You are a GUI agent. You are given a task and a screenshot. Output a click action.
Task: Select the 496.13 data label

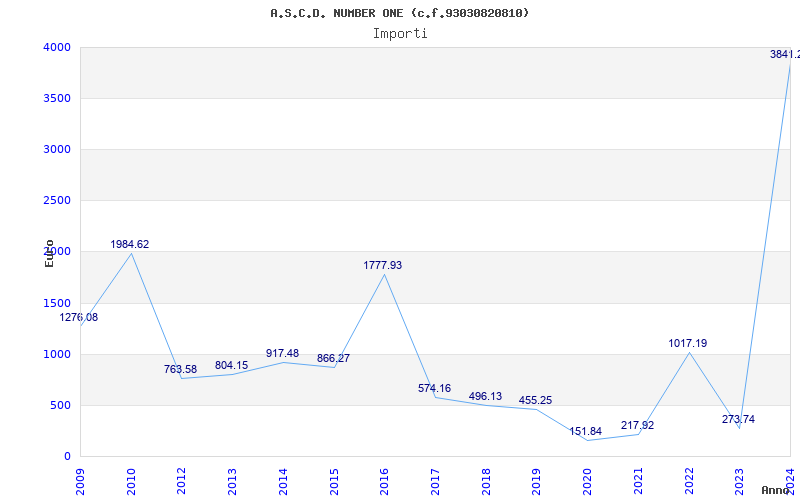485,396
